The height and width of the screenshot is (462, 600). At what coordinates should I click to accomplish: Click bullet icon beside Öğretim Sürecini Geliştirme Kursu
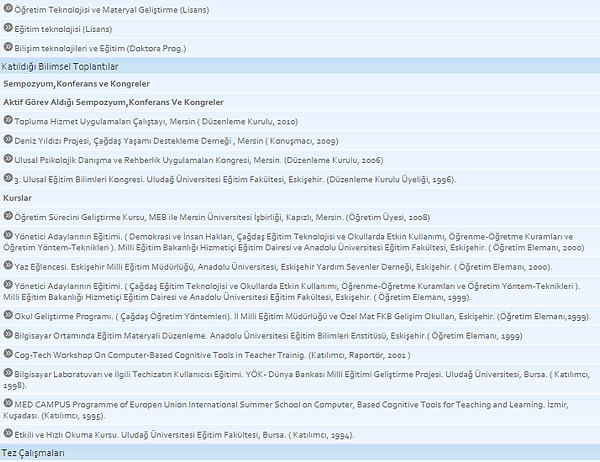point(8,215)
